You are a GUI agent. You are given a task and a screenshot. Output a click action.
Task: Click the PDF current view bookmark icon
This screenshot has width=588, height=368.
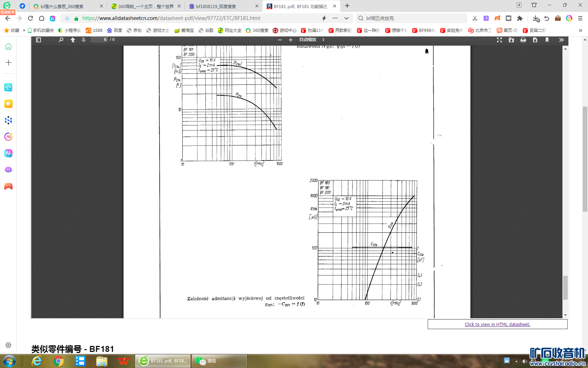pos(547,40)
